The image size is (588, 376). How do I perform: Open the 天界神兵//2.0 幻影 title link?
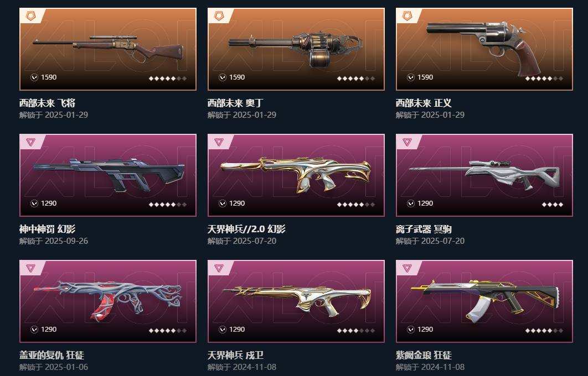coord(246,229)
